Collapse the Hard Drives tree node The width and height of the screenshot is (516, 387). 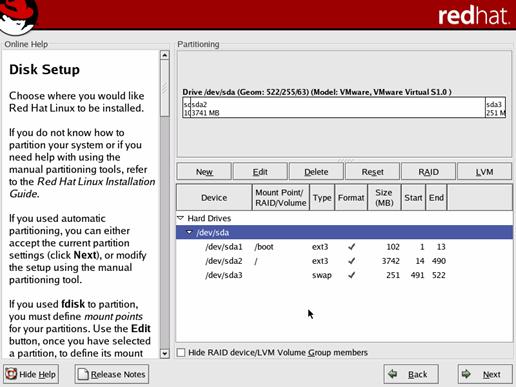[180, 218]
